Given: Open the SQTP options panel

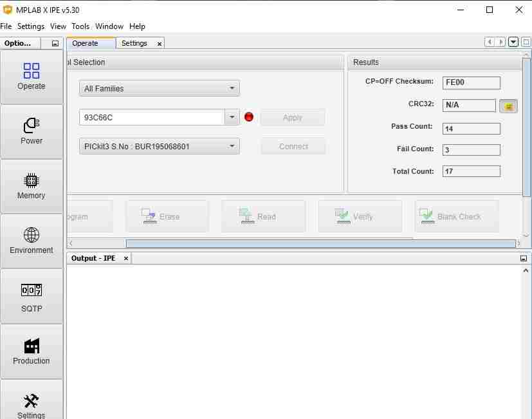Looking at the screenshot, I should click(32, 297).
